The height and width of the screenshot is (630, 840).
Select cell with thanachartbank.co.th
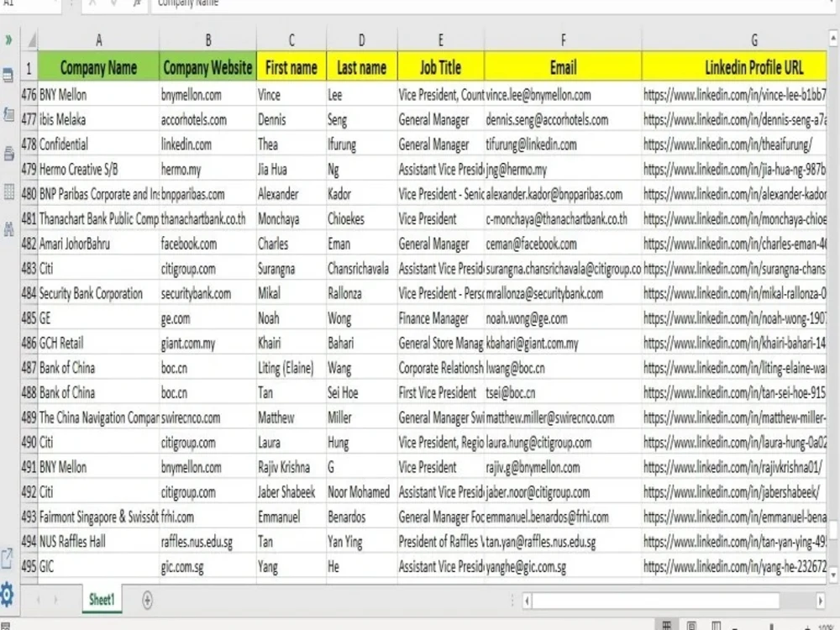(x=207, y=219)
